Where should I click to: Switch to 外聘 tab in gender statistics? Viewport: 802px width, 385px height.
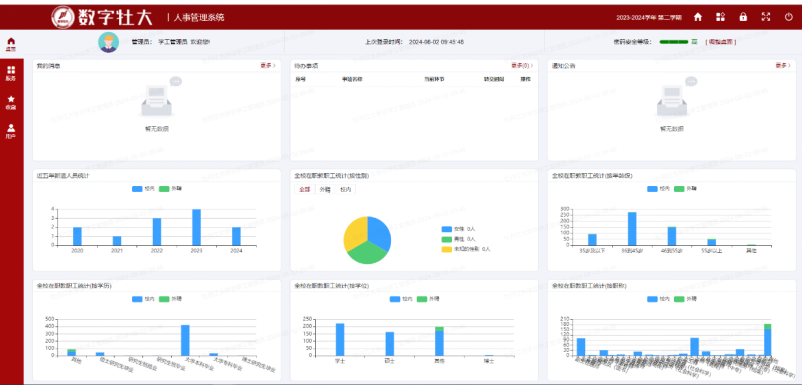[x=325, y=189]
